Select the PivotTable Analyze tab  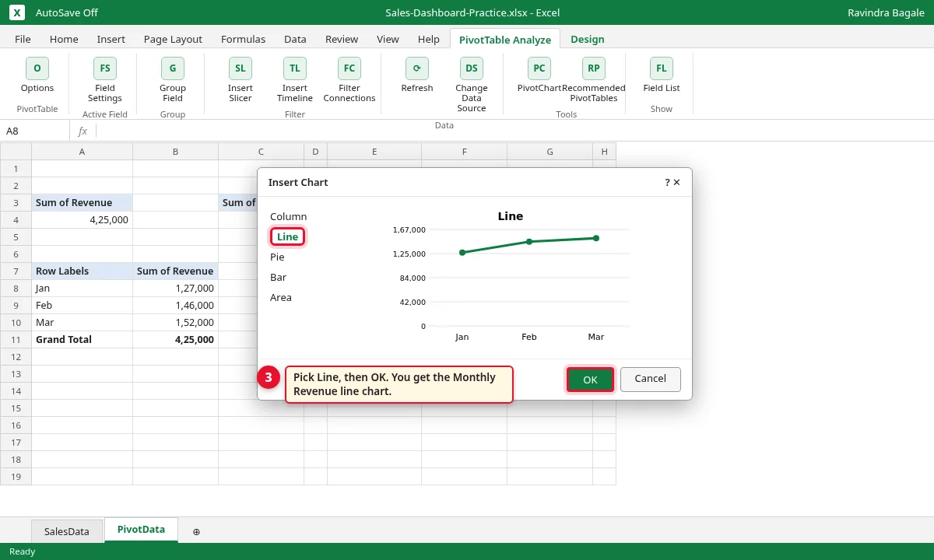click(x=505, y=40)
